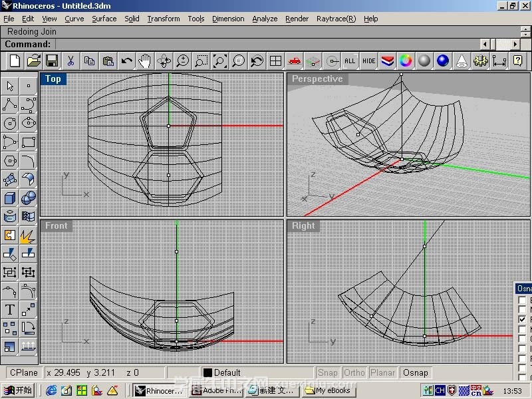Click CPlane in the status bar
This screenshot has width=532, height=399.
click(x=24, y=372)
